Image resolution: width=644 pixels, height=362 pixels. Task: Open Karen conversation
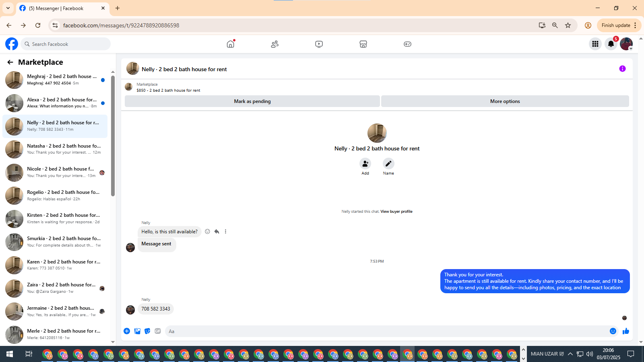55,265
